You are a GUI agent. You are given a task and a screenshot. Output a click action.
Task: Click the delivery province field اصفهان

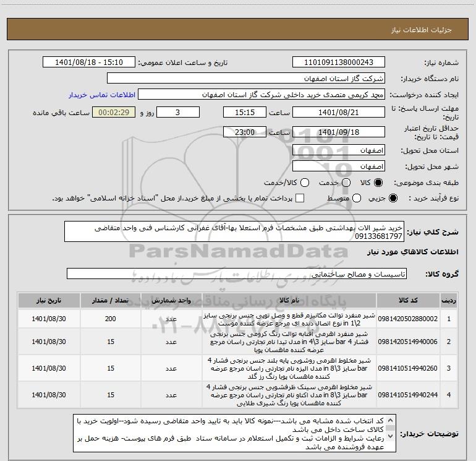(339, 150)
